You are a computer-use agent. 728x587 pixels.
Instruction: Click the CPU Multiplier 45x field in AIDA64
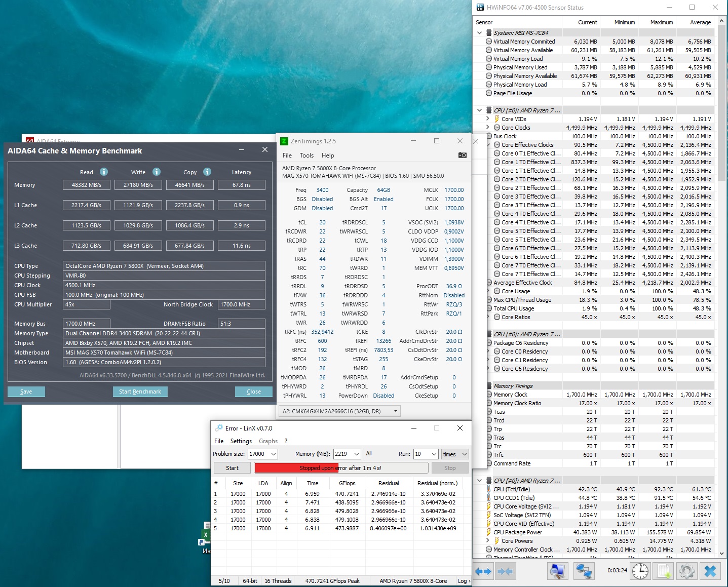tap(87, 304)
